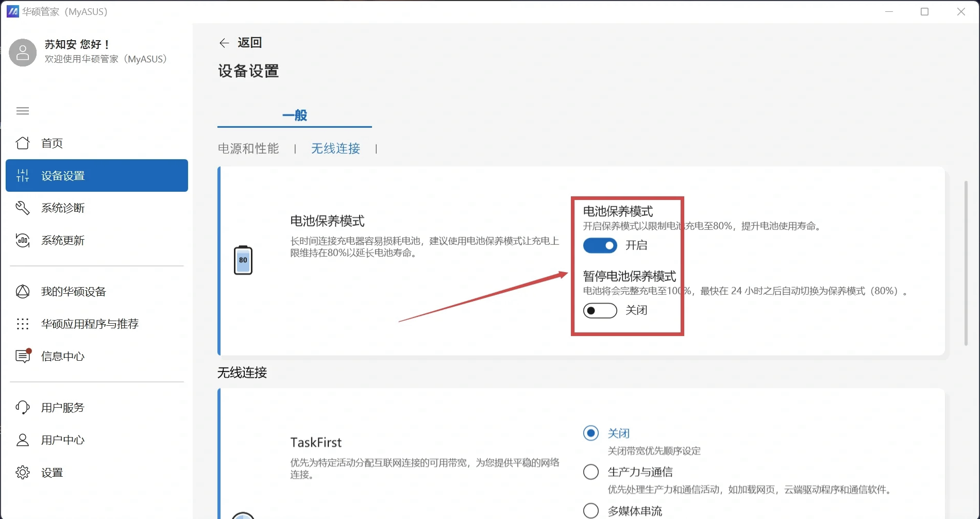Open 华硕应用程序与推荐

[x=97, y=324]
